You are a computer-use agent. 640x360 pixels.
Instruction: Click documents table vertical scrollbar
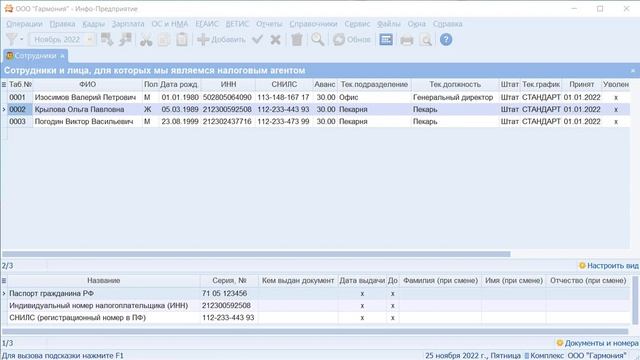(635, 300)
